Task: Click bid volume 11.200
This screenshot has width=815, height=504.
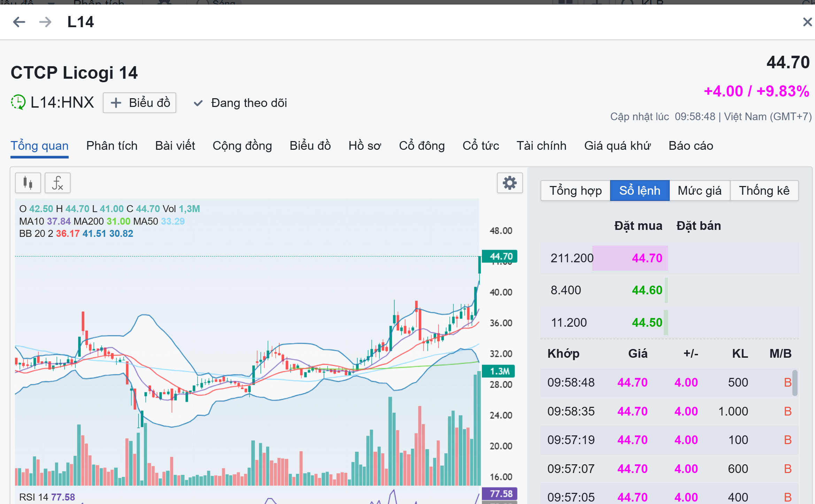Action: pyautogui.click(x=569, y=323)
